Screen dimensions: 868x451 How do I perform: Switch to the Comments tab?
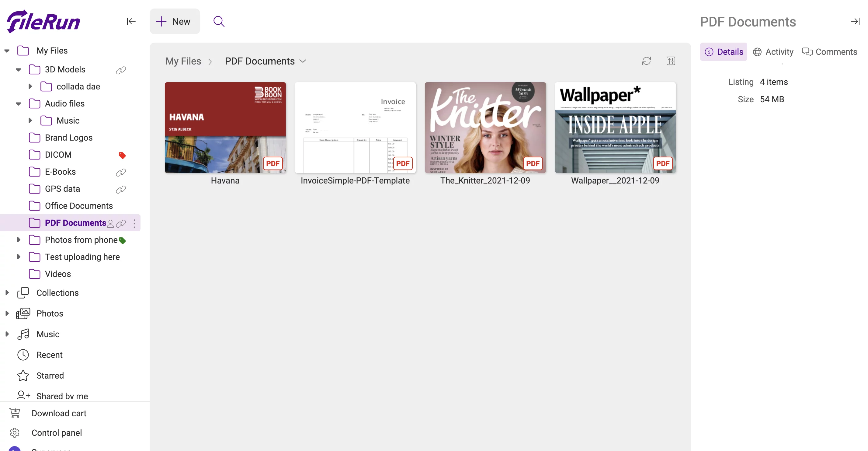pyautogui.click(x=829, y=51)
